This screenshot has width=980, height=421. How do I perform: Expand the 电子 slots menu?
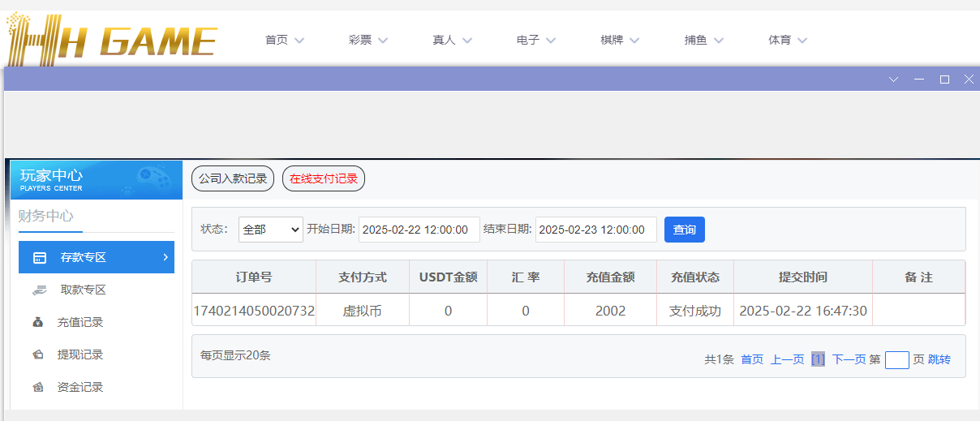tap(535, 40)
